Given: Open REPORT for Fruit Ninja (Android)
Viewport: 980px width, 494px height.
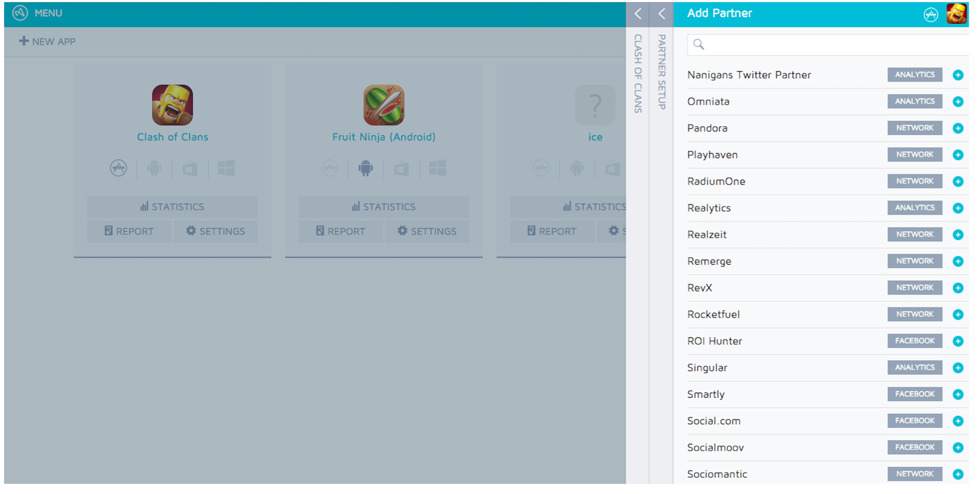Looking at the screenshot, I should 341,231.
